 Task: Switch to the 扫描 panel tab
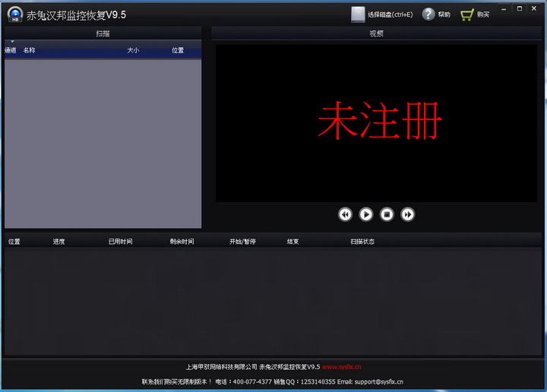pyautogui.click(x=103, y=33)
